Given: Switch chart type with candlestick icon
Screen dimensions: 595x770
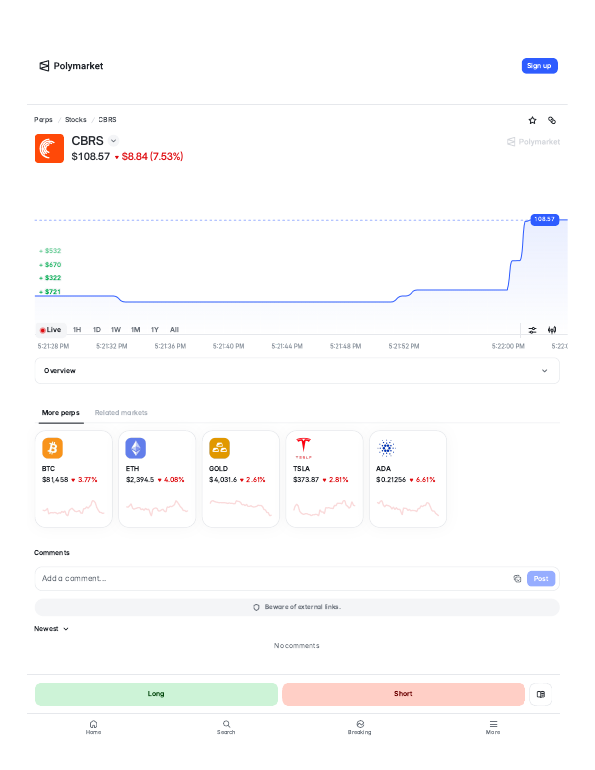Looking at the screenshot, I should pos(552,330).
